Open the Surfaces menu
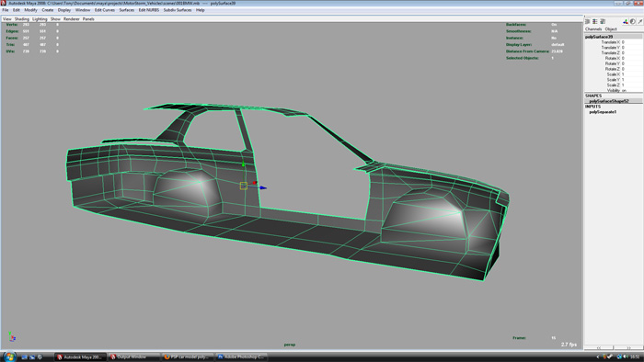Screen dimensions: 644x362 pyautogui.click(x=127, y=10)
